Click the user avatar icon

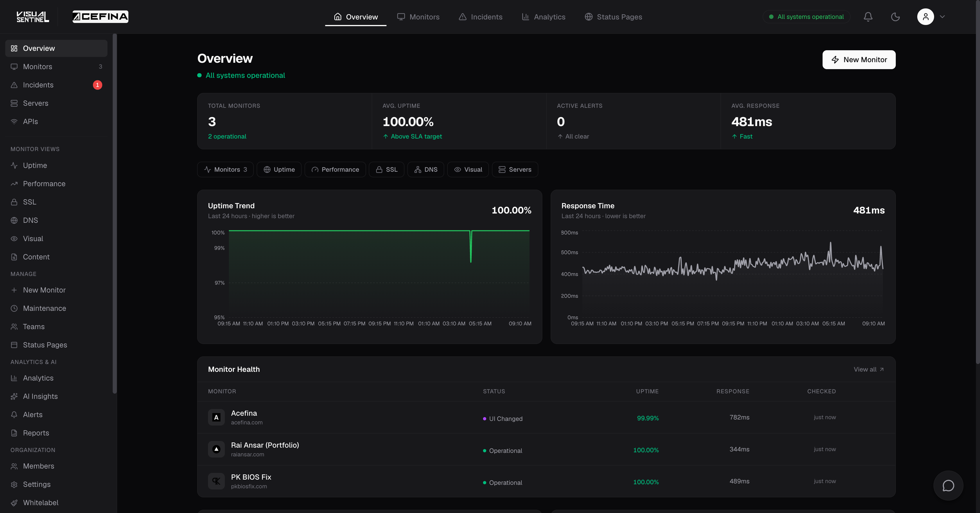925,17
